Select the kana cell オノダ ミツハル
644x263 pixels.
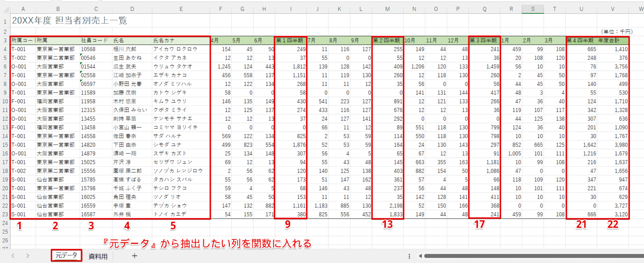click(181, 84)
